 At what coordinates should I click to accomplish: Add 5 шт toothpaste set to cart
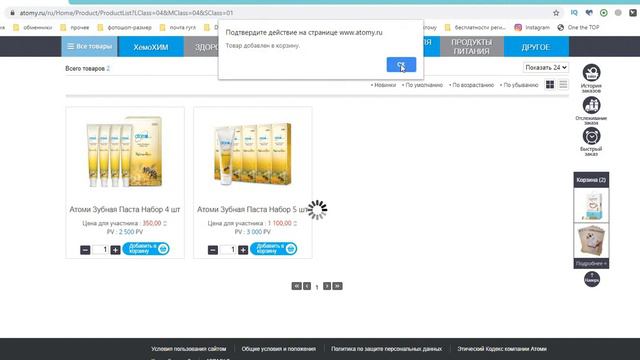point(274,249)
